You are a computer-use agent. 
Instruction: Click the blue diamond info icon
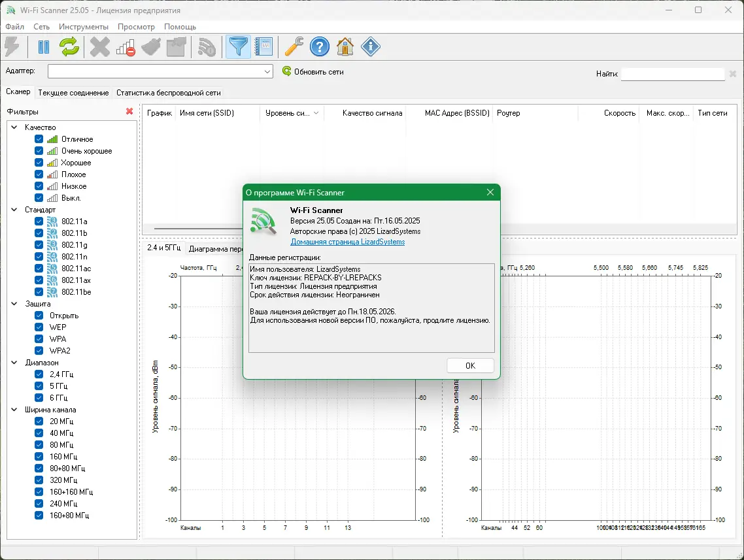point(371,47)
